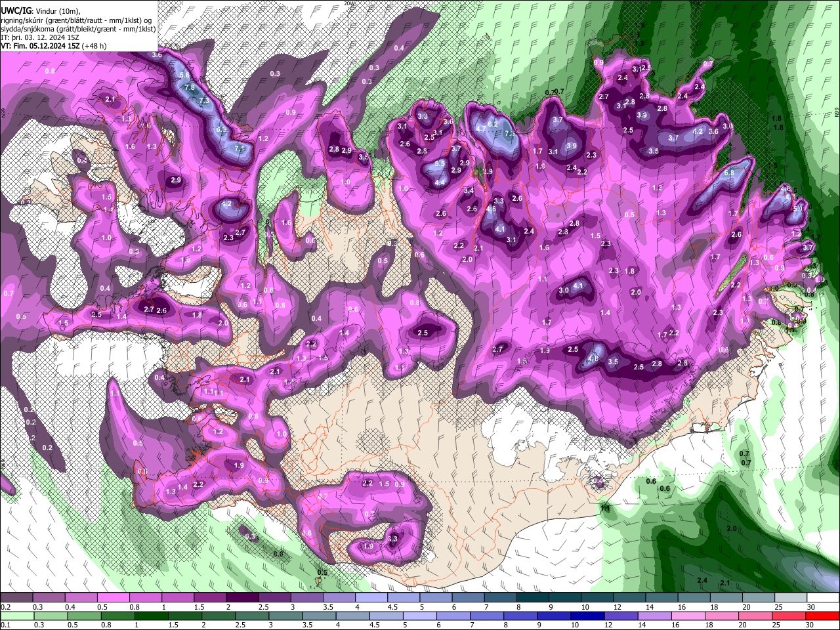The width and height of the screenshot is (840, 630).
Task: Click the '0.2' label in the top legend row
Action: tap(6, 607)
